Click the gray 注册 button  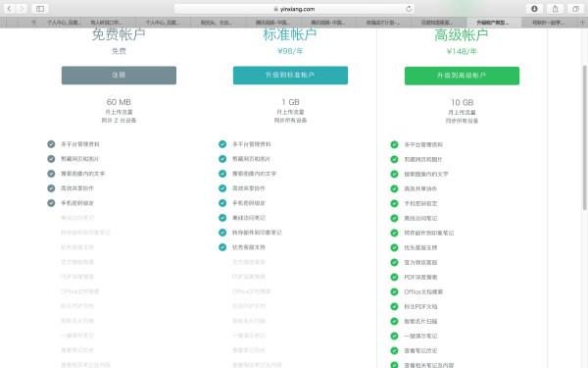pos(119,76)
